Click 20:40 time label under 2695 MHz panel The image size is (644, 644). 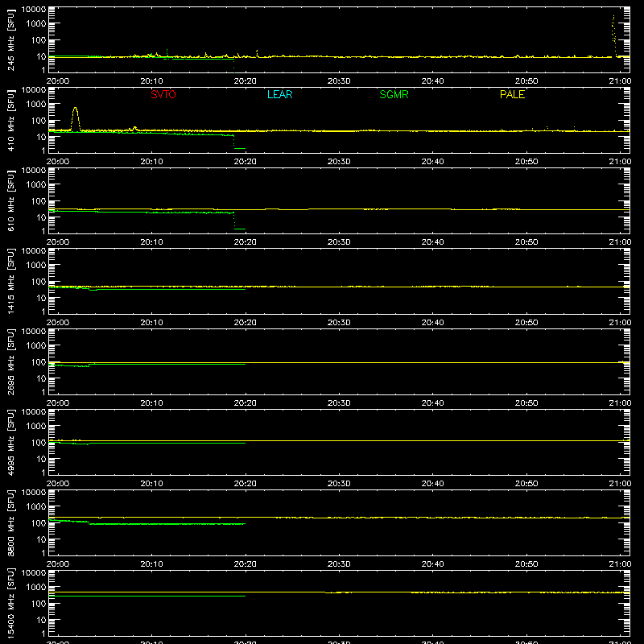(x=432, y=403)
